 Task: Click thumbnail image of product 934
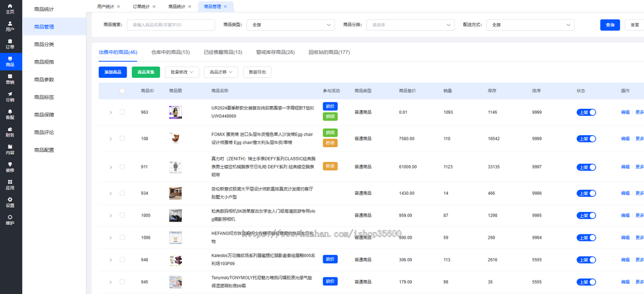tap(175, 193)
